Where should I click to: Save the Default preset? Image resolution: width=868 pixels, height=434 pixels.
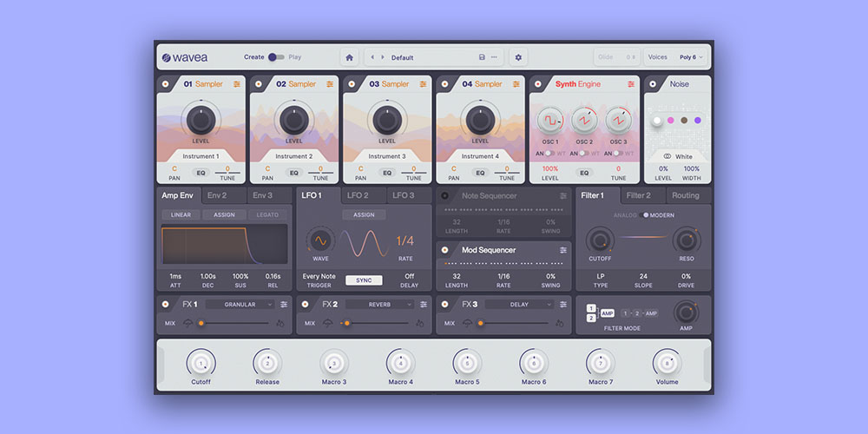point(482,57)
